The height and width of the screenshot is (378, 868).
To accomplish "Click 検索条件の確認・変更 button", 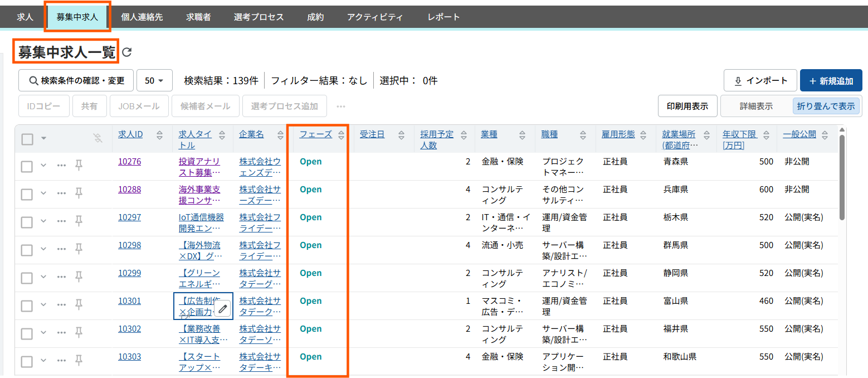I will (76, 80).
